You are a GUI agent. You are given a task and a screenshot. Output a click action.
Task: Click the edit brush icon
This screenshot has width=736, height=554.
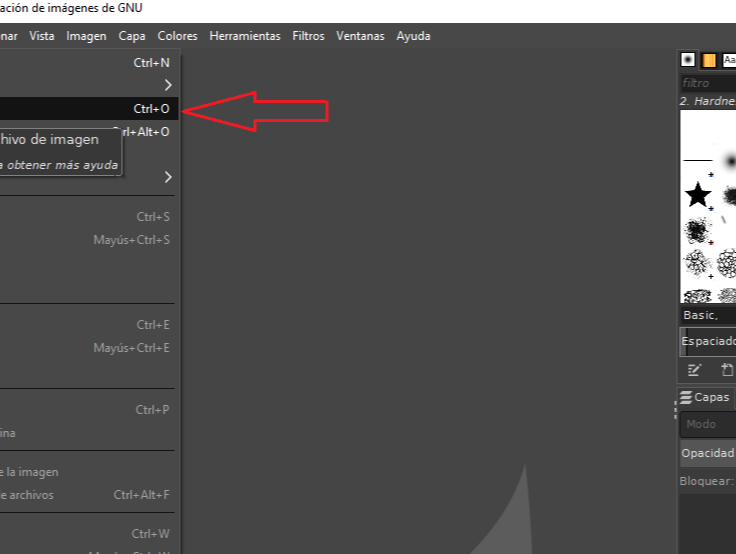click(695, 370)
